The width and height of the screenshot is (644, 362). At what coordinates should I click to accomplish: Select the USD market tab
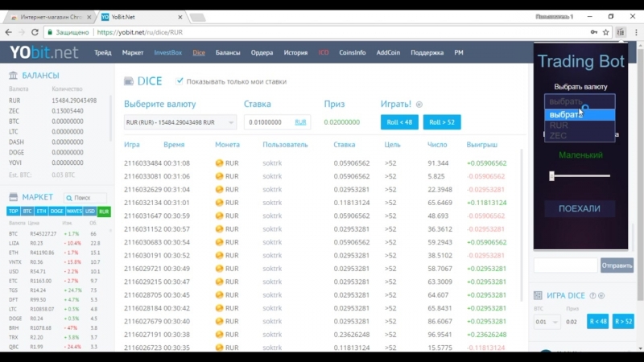pos(90,212)
